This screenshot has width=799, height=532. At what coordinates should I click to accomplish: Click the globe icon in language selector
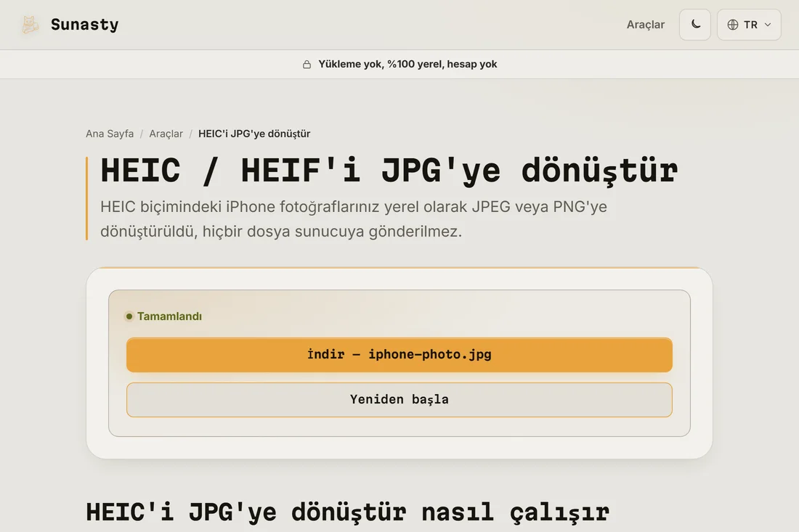click(x=732, y=25)
